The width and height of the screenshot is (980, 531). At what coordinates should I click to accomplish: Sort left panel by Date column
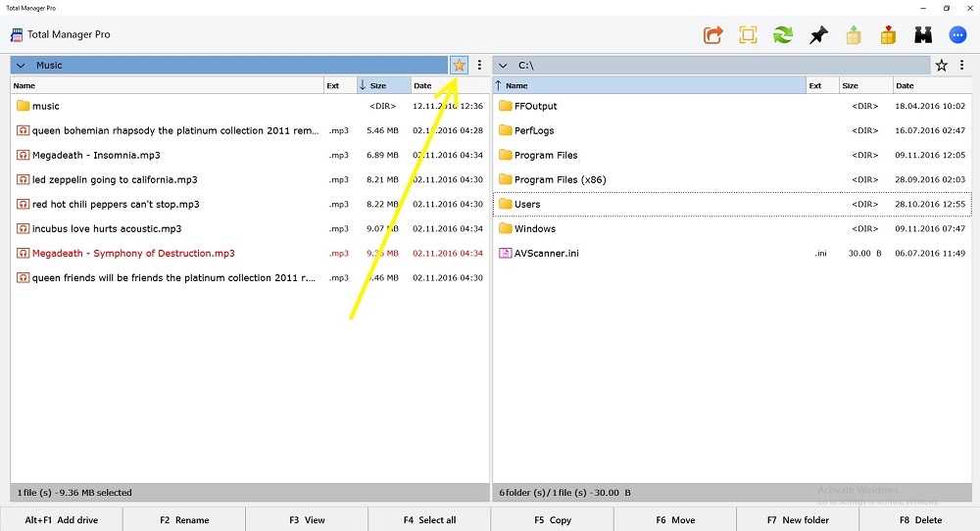450,85
